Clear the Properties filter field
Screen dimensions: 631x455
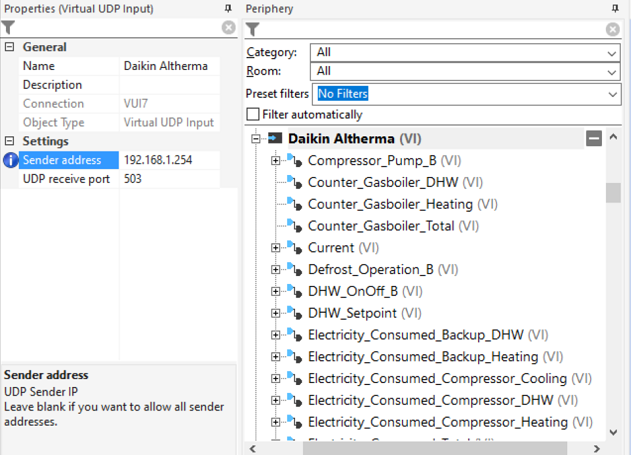pos(229,27)
